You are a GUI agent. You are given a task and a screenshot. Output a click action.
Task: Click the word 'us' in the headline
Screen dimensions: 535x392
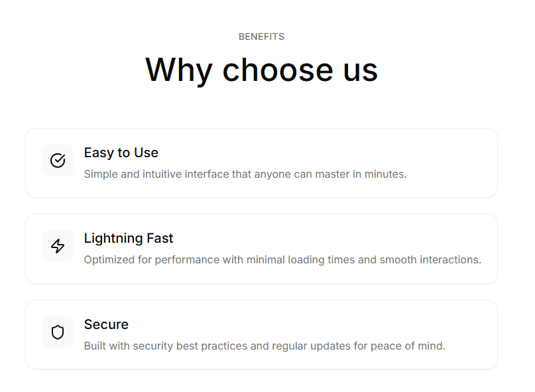359,70
